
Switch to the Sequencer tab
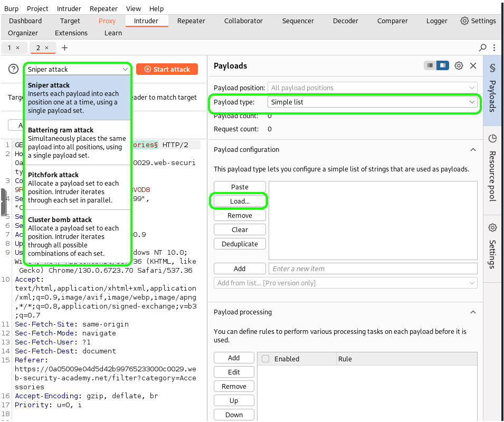pyautogui.click(x=298, y=21)
